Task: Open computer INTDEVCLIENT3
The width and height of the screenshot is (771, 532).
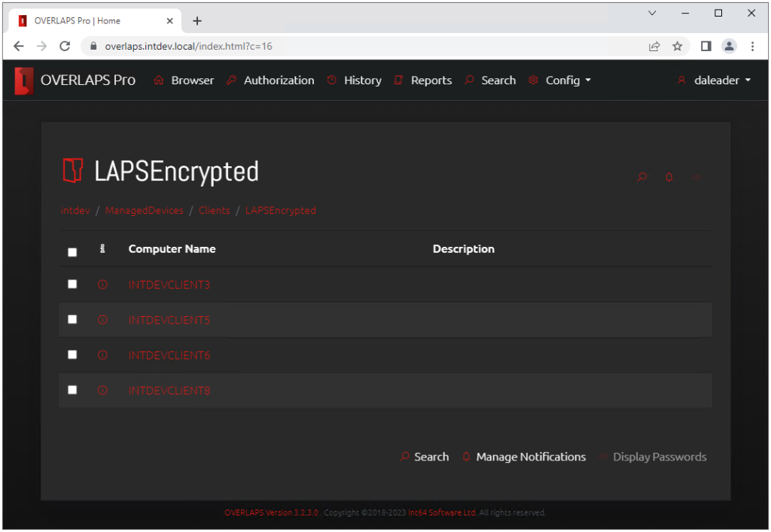Action: pyautogui.click(x=169, y=285)
